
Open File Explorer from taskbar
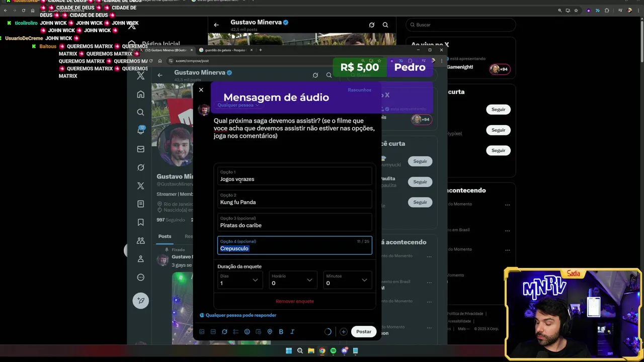311,351
